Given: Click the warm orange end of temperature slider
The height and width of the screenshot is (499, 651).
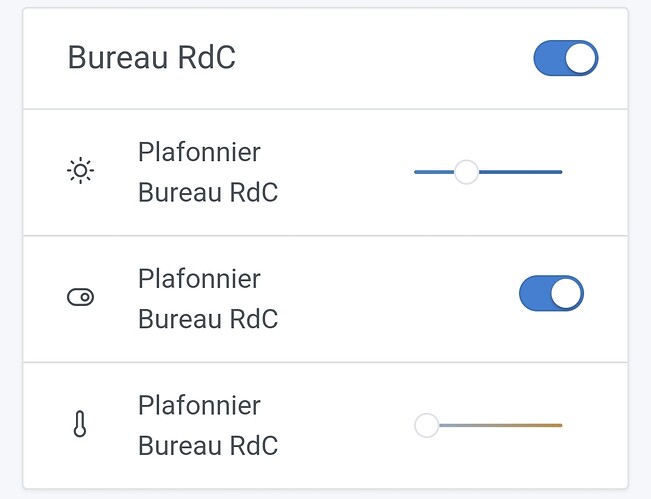Looking at the screenshot, I should [558, 425].
